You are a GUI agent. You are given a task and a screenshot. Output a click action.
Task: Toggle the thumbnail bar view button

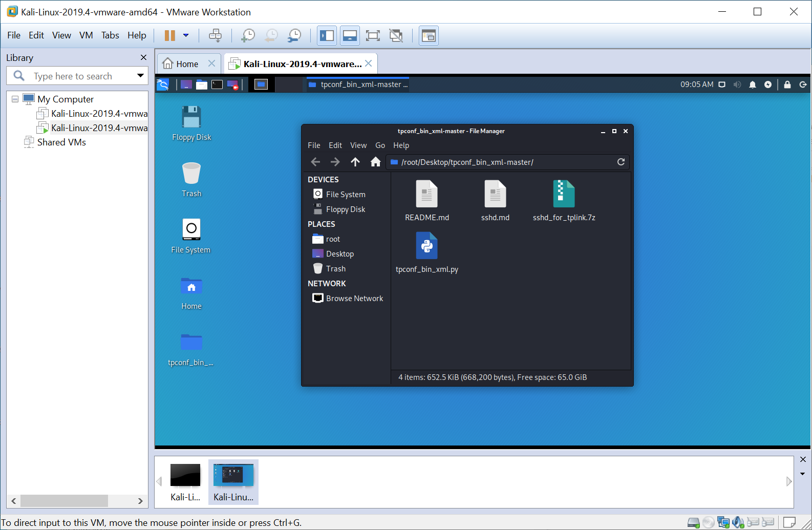(x=350, y=35)
